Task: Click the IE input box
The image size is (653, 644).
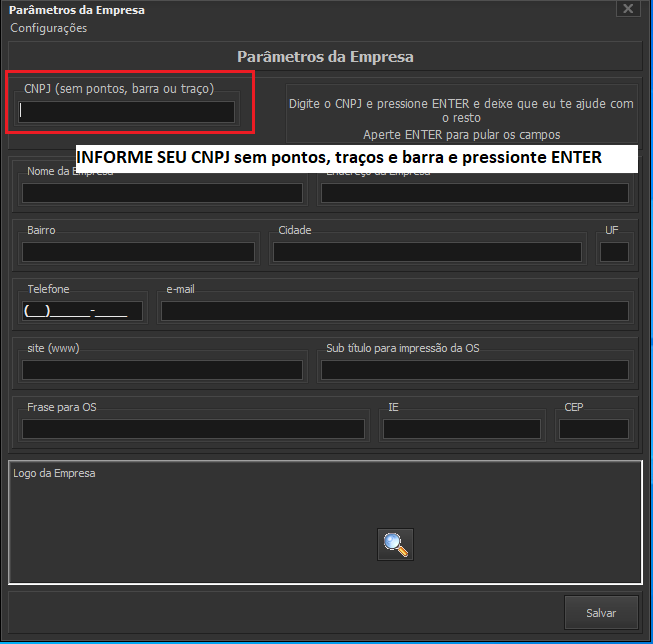Action: tap(461, 429)
